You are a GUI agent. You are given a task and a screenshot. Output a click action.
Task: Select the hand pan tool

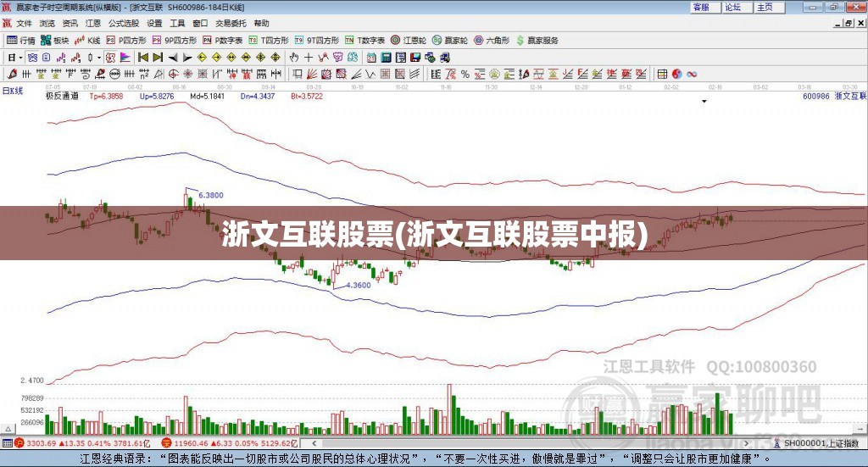(293, 58)
